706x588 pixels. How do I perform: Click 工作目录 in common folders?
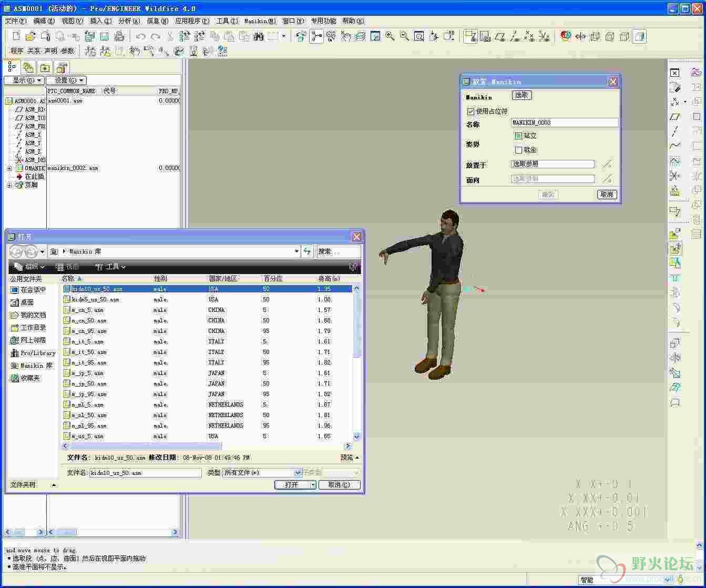tap(28, 328)
